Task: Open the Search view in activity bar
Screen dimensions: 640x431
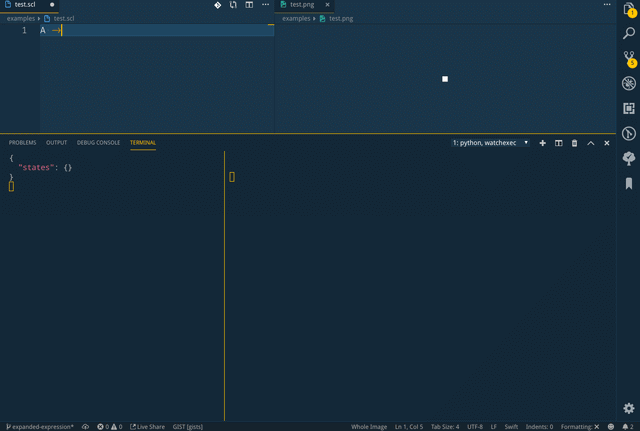Action: point(628,34)
